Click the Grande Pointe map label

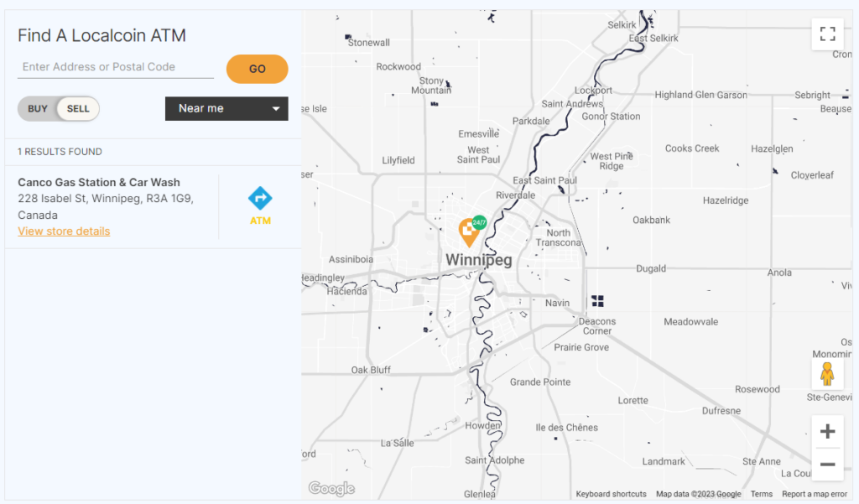540,382
